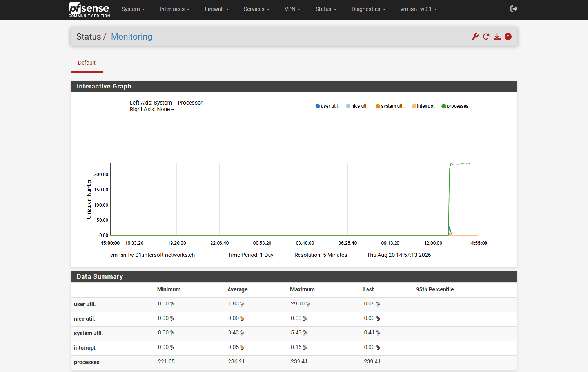
Task: Click interrupt Maximum value 0.16
Action: point(299,347)
